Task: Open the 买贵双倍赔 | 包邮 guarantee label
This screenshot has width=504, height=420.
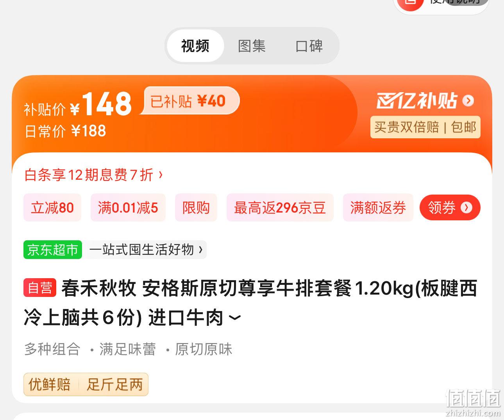Action: coord(425,127)
